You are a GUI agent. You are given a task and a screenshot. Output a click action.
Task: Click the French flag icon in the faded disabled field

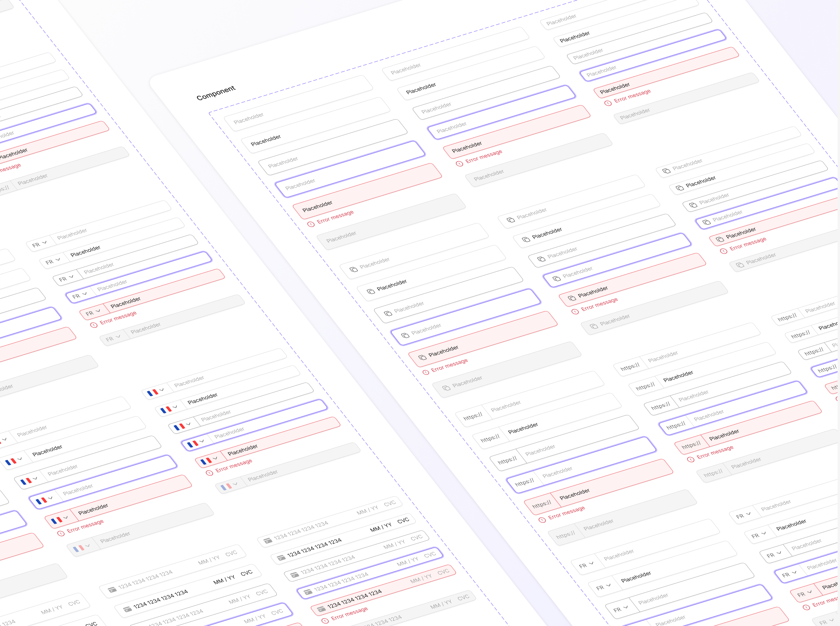point(226,486)
